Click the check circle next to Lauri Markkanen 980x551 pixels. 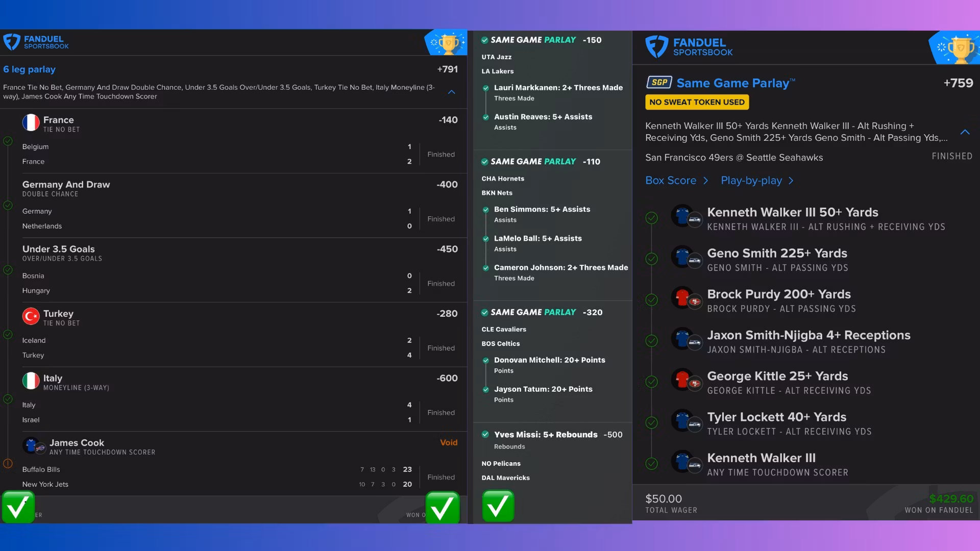[x=486, y=88]
